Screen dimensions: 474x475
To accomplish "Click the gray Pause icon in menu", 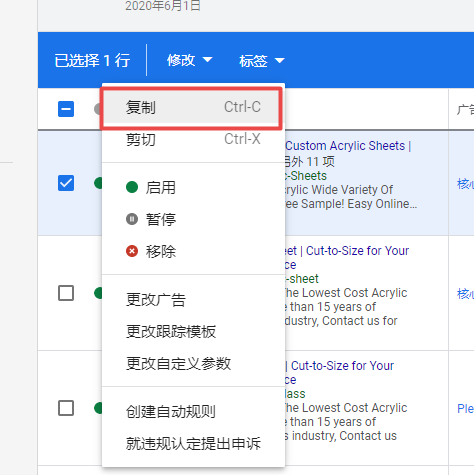I will (x=132, y=219).
